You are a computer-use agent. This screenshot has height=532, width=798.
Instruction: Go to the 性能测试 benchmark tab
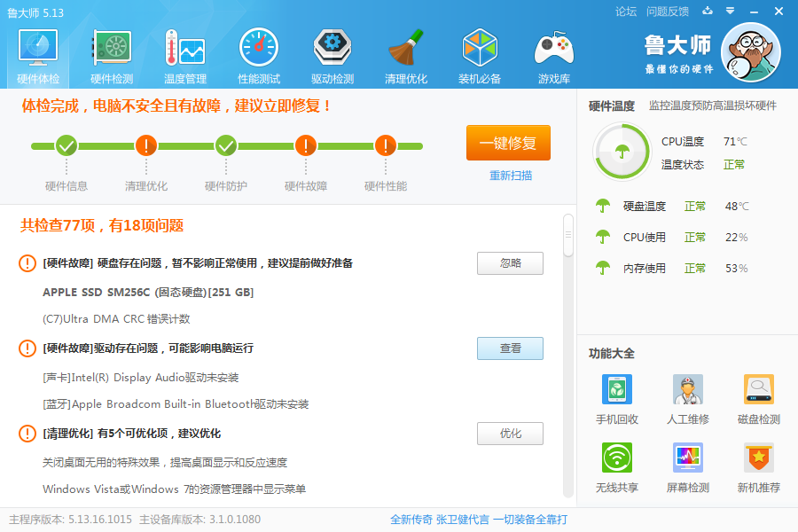coord(259,57)
